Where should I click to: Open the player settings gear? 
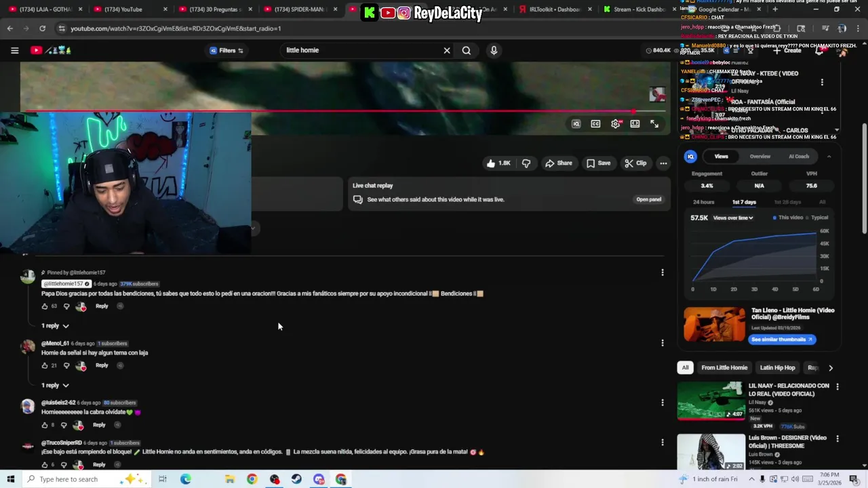tap(615, 124)
